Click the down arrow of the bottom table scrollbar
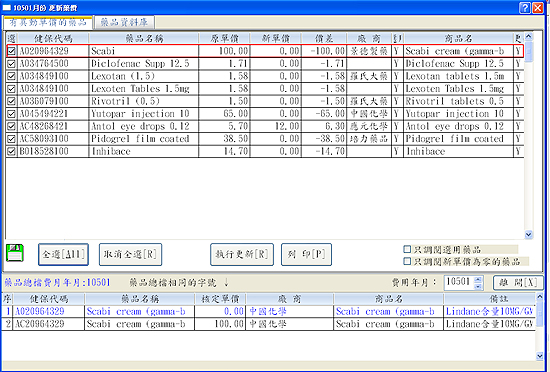 click(539, 356)
